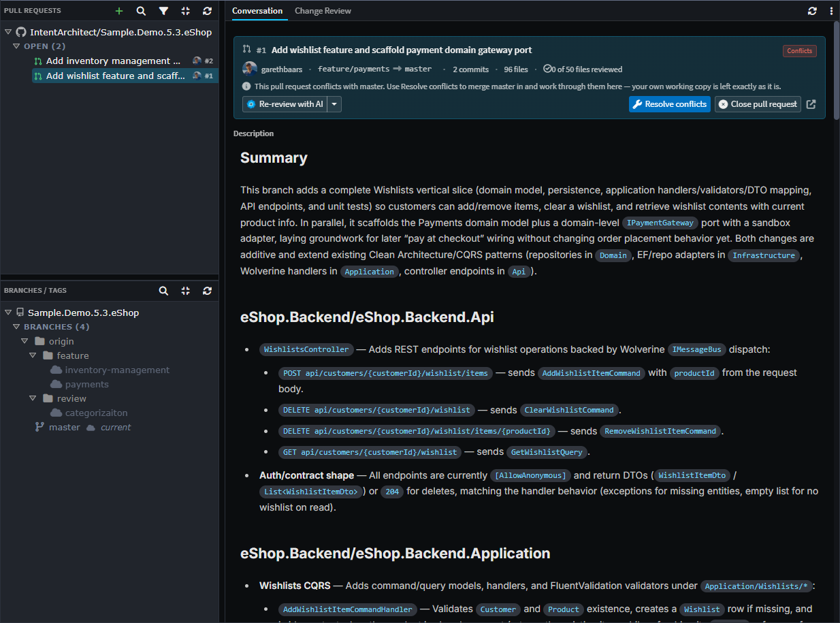Click the IPaymentGateway code tag
Viewport: 840px width, 623px height.
coord(660,223)
